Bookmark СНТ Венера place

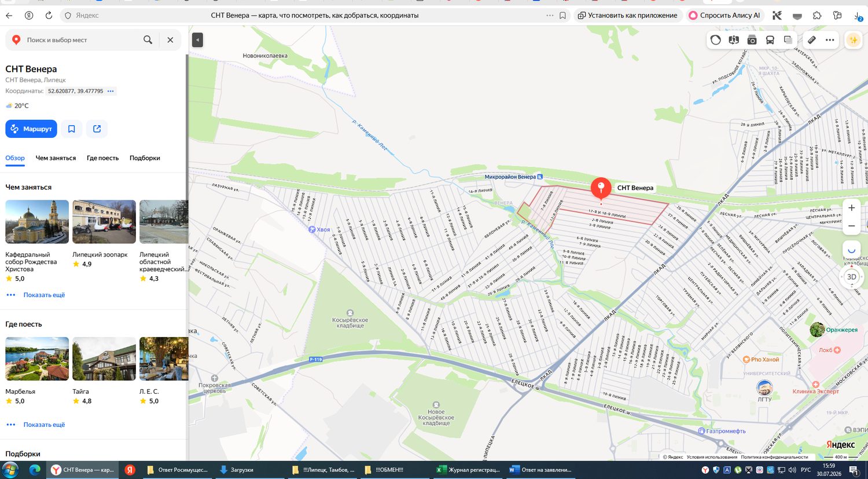point(72,129)
